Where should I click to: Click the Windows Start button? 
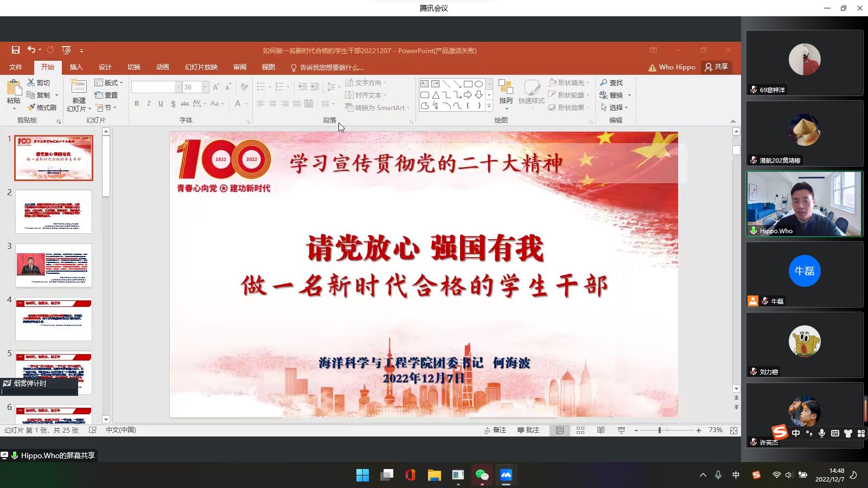tap(362, 476)
